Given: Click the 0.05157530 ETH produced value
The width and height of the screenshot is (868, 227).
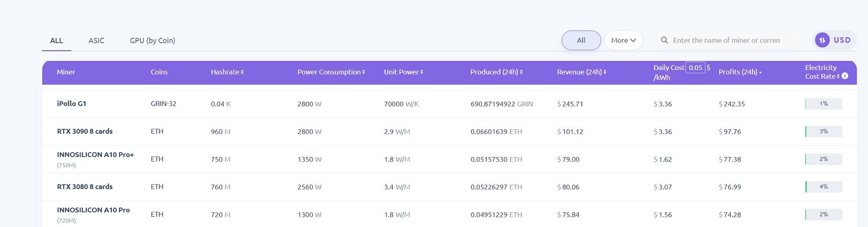Looking at the screenshot, I should pos(497,159).
